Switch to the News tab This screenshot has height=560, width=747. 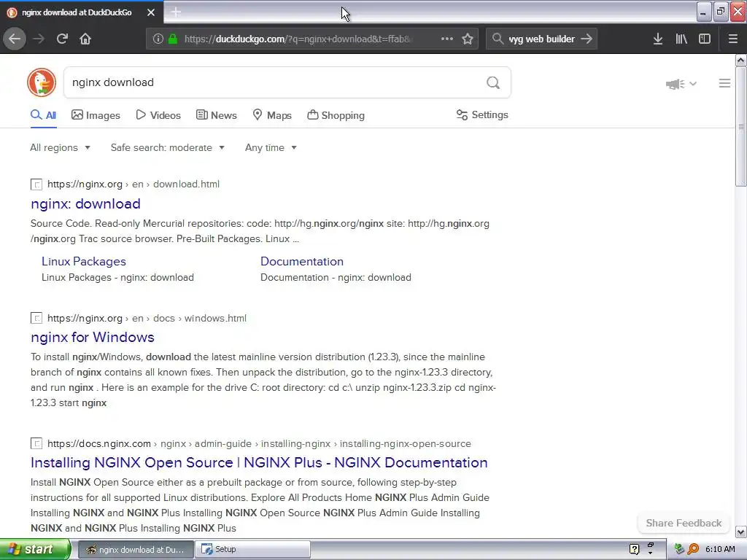[216, 115]
